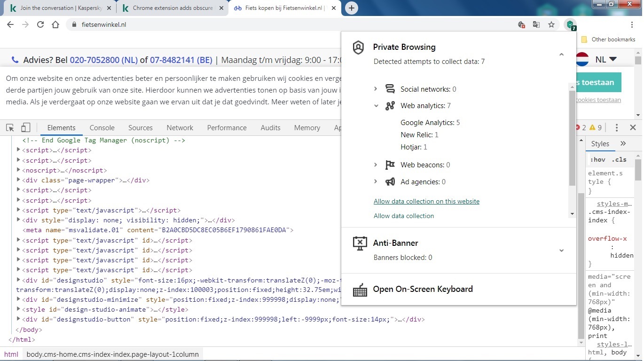The image size is (644, 361).
Task: Click the Kaspersky Protection extension icon
Action: (x=570, y=25)
